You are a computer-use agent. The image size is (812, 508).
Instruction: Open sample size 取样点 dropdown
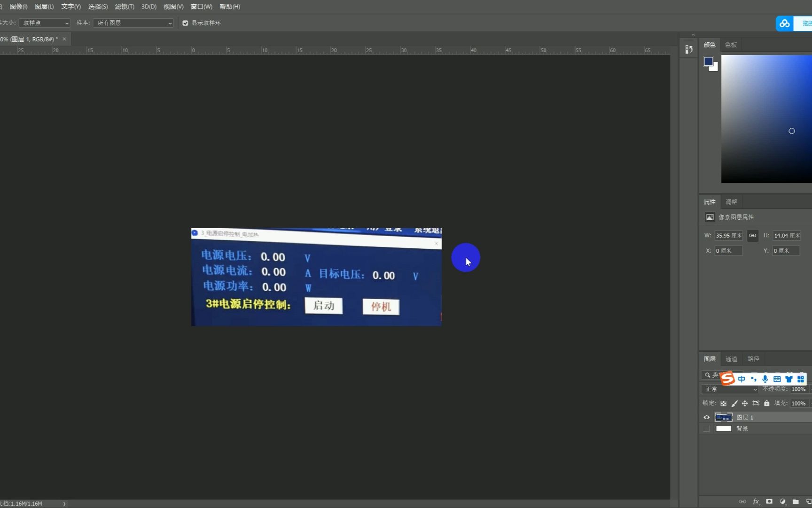tap(45, 23)
